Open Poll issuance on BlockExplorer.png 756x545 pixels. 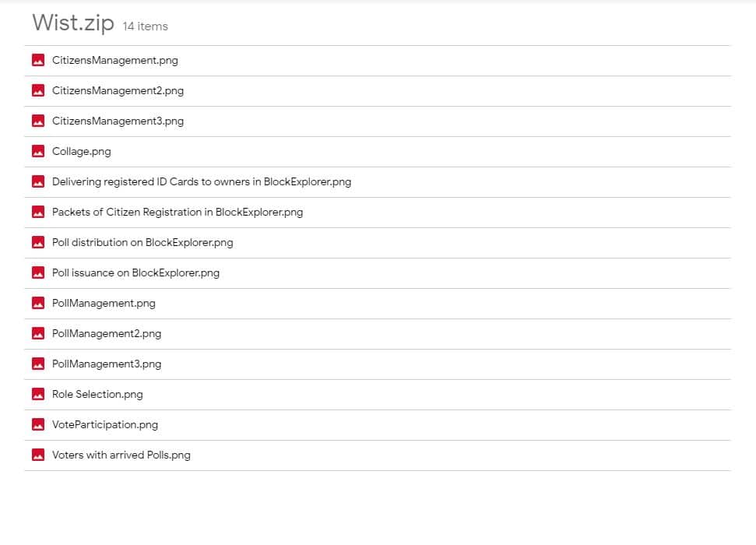(x=135, y=273)
